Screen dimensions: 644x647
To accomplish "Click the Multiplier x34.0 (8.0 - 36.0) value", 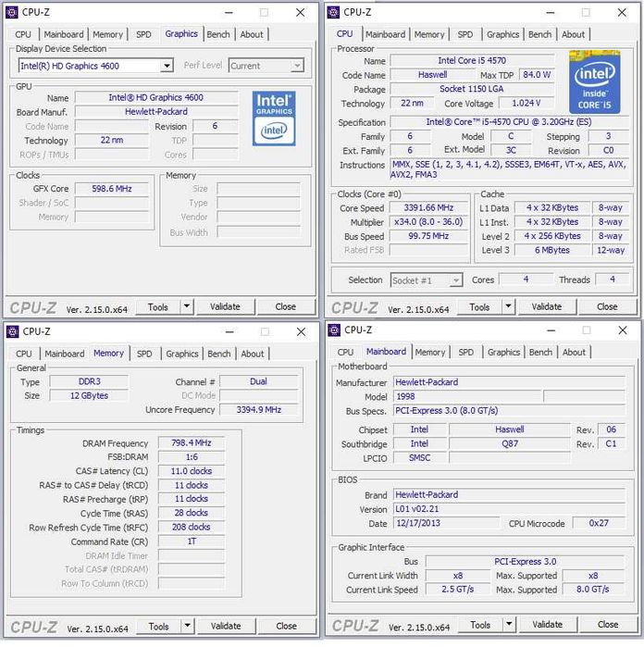I will (x=428, y=221).
